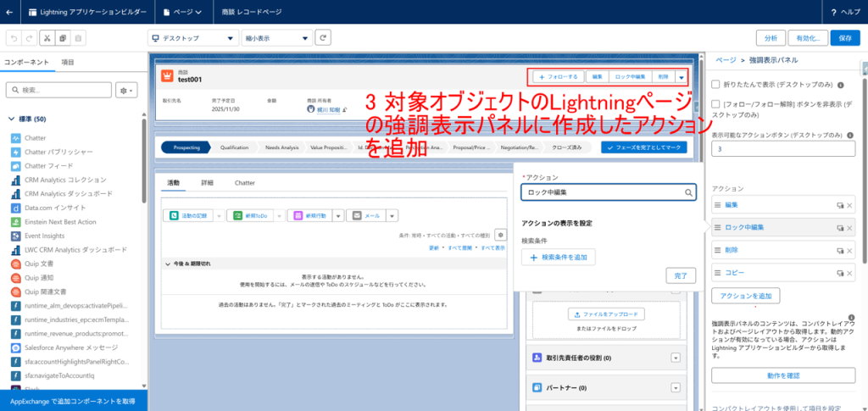The height and width of the screenshot is (411, 868).
Task: Open the component list gear settings
Action: (127, 90)
